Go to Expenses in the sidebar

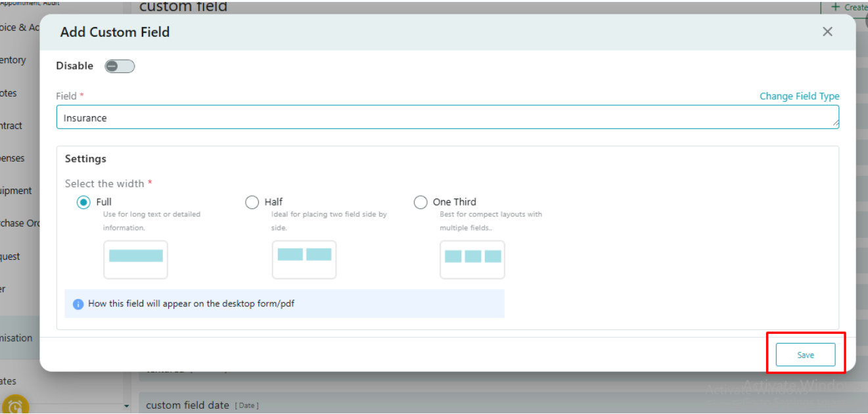pos(12,158)
